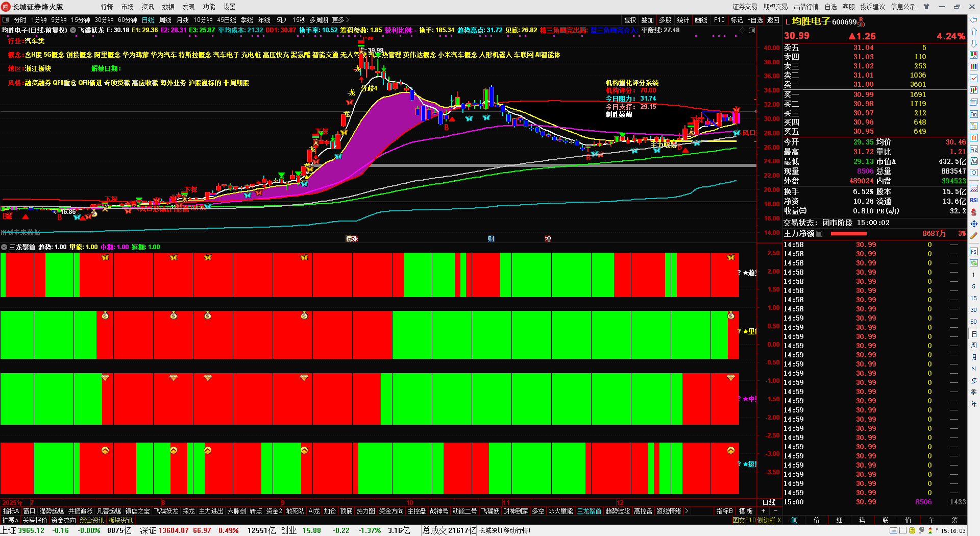This screenshot has height=536, width=980.
Task: Click the wave indicator icon above RSI
Action: pos(974,188)
